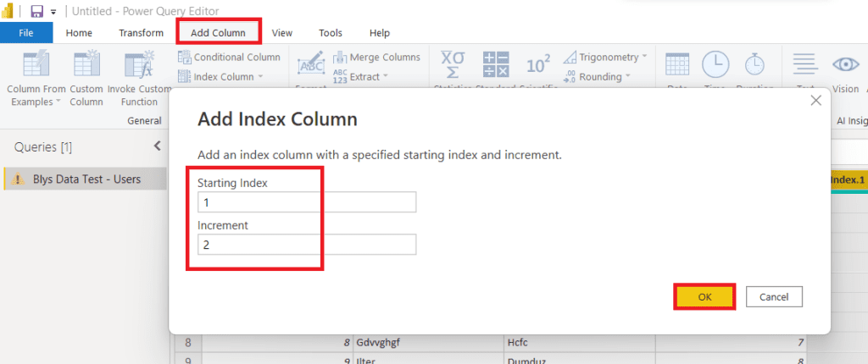Open the File tab
Viewport: 868px width, 364px height.
pos(26,33)
